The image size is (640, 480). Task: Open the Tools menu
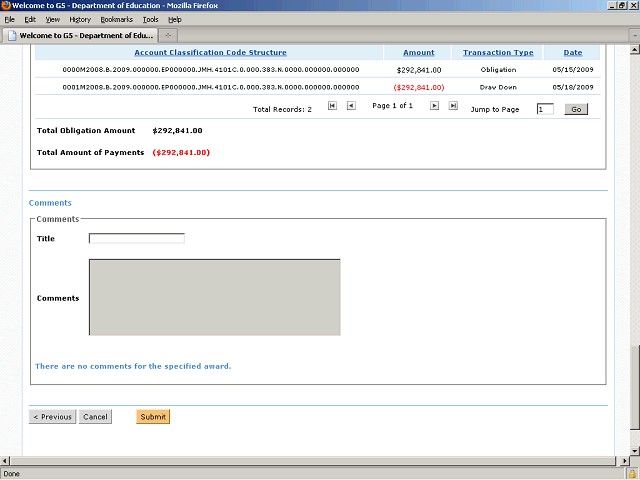click(x=150, y=20)
